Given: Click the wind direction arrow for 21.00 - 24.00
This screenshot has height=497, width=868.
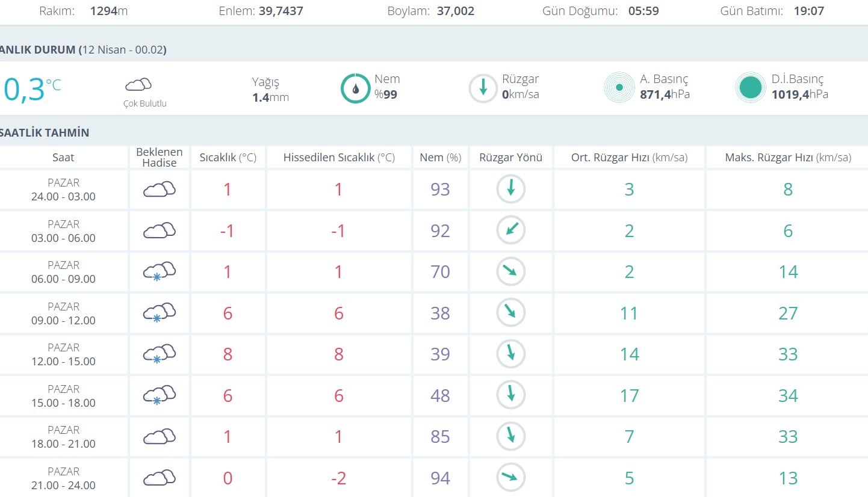Looking at the screenshot, I should [511, 478].
